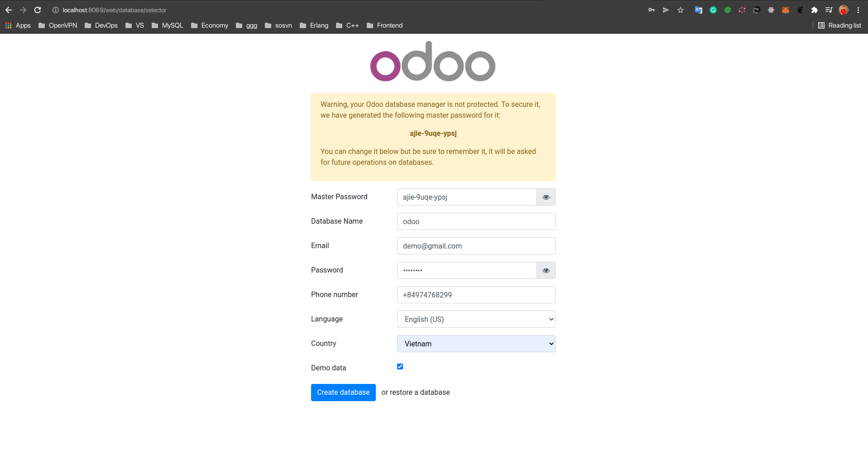Open the Country dropdown showing Vietnam

pyautogui.click(x=476, y=344)
